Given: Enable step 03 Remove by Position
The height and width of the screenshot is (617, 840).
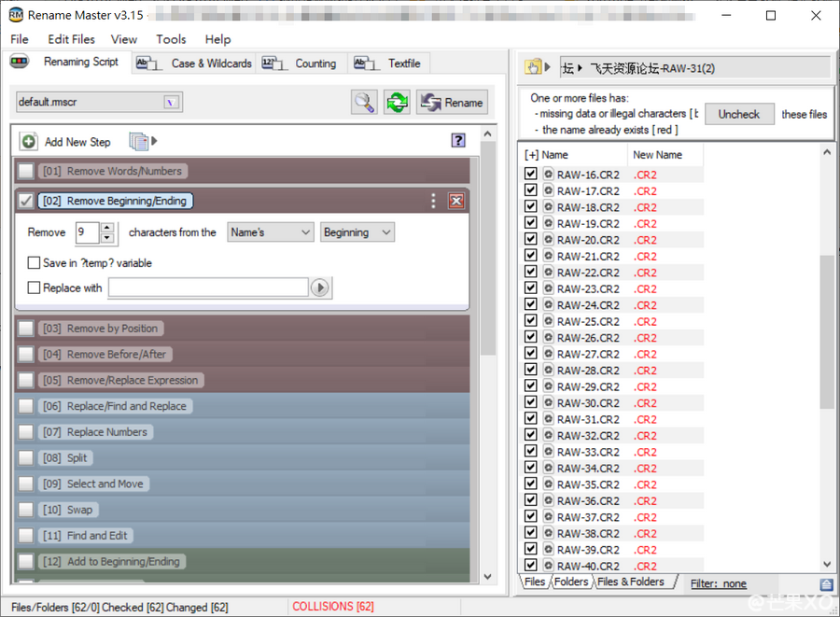Looking at the screenshot, I should click(26, 329).
